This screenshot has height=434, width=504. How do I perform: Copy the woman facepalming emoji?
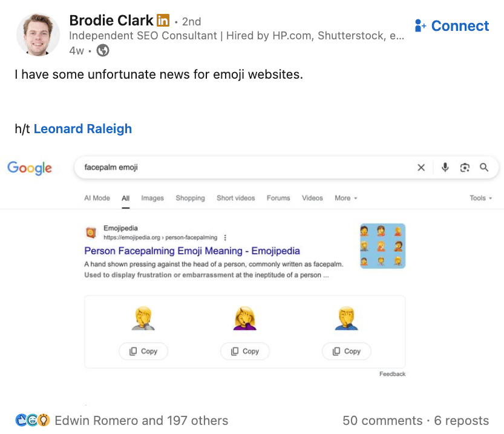(245, 351)
